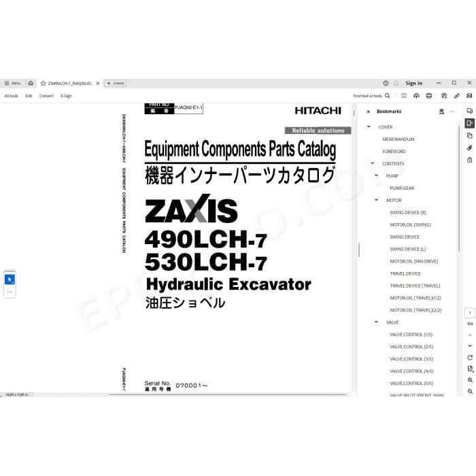Collapse the VALVE bookmark

[377, 322]
